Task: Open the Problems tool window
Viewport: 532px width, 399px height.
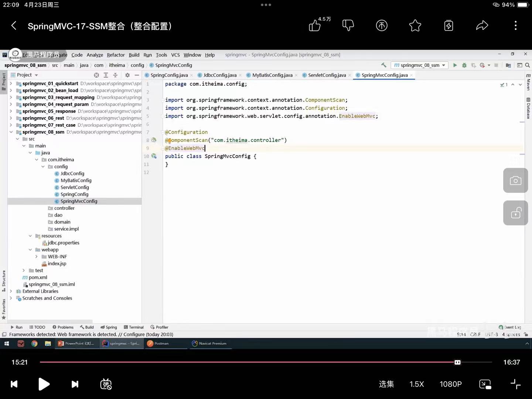Action: [x=63, y=327]
